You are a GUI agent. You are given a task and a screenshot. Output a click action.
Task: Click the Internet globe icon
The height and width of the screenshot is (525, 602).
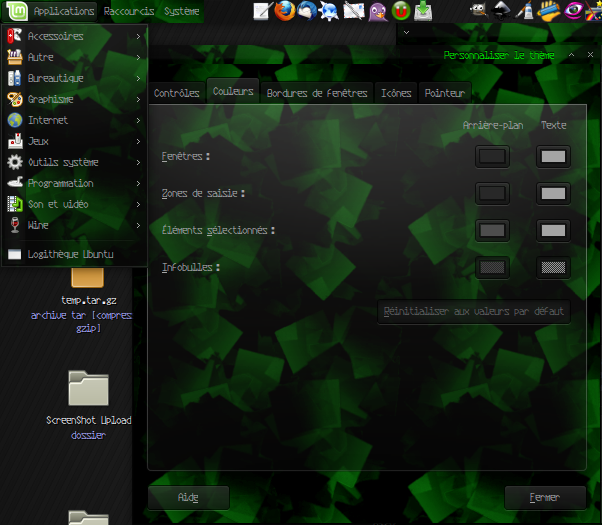pos(15,120)
